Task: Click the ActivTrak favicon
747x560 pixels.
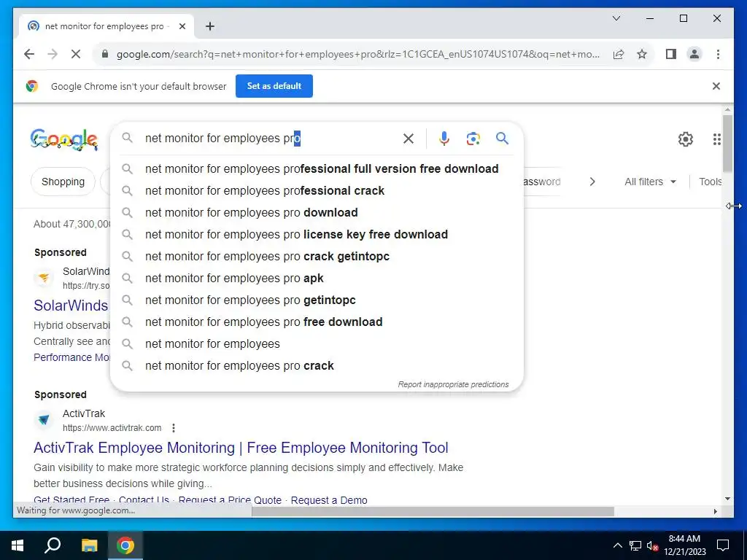Action: (44, 421)
